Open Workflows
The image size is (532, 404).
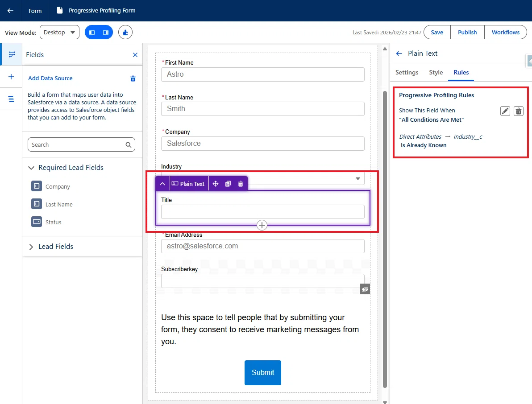tap(506, 32)
